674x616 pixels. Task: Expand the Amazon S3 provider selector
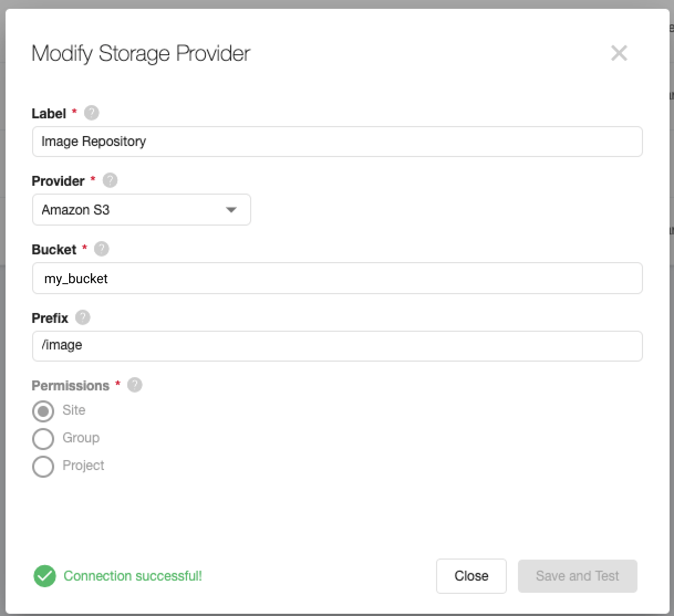tap(141, 210)
